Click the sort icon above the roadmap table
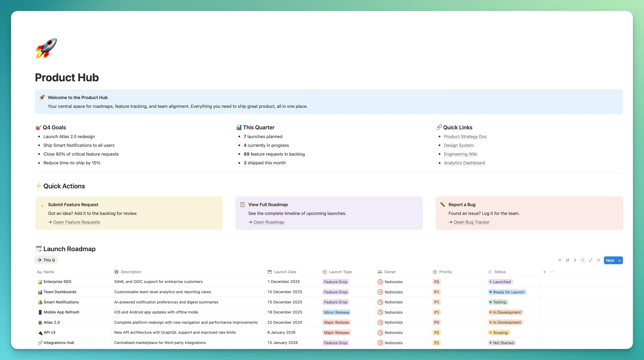 568,260
